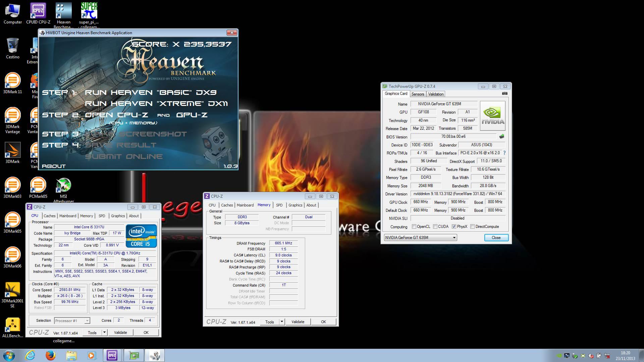Open Internet Explorer from the taskbar
The width and height of the screenshot is (644, 362).
30,355
